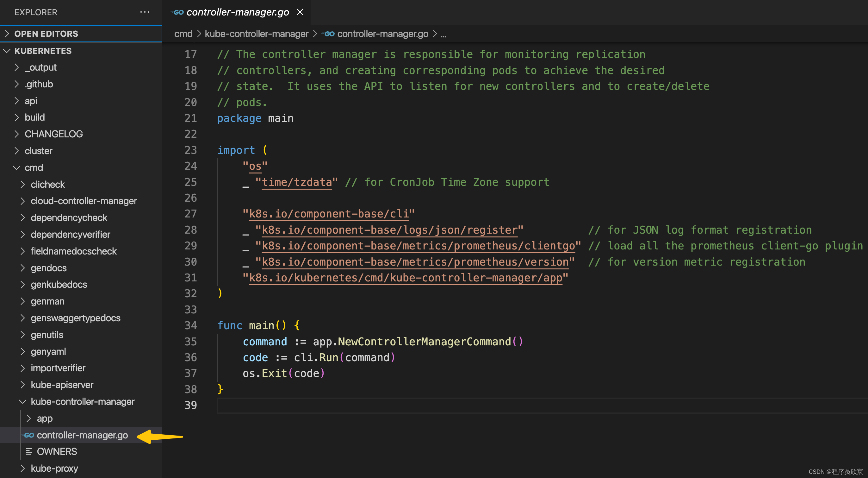Close the controller-manager.go editor tab
The height and width of the screenshot is (478, 868).
tap(300, 12)
